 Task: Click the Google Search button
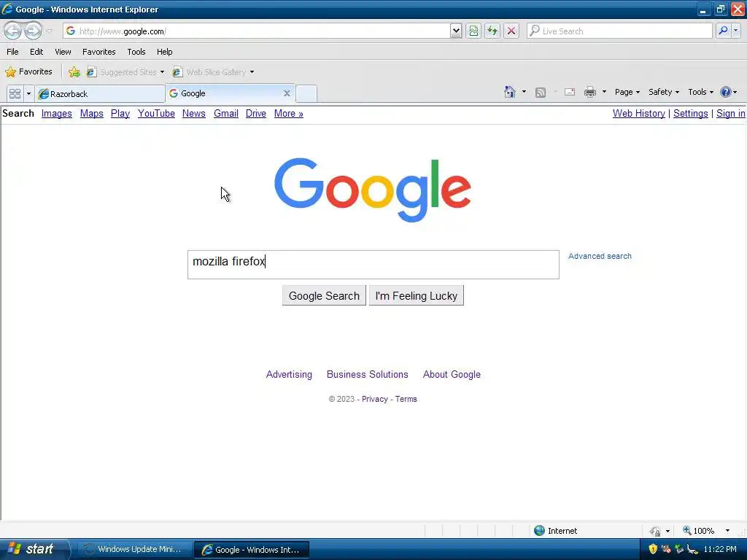click(324, 296)
